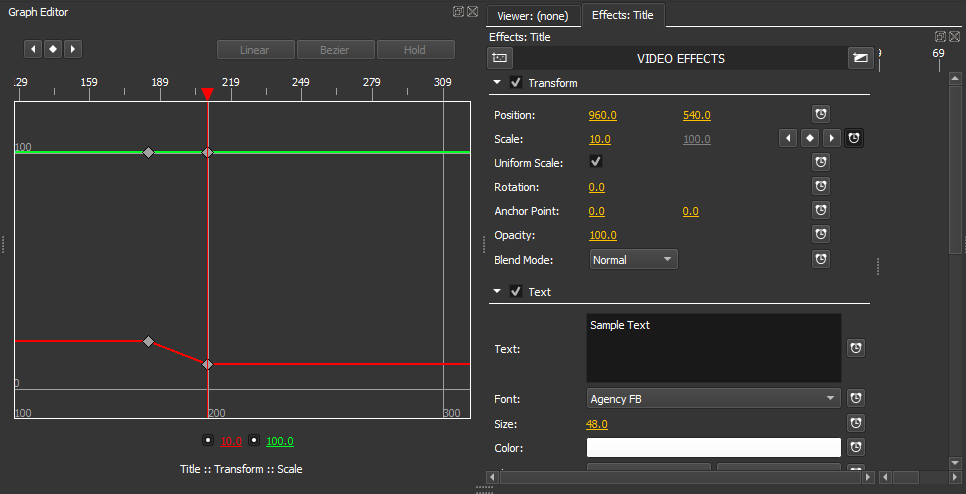Toggle green curve visibility beside 100.0

254,440
